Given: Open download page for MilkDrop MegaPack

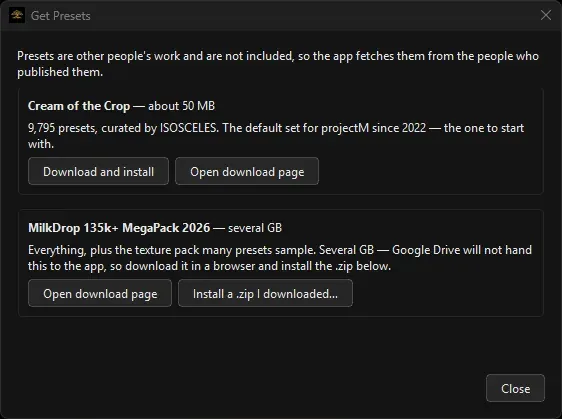Looking at the screenshot, I should [100, 293].
